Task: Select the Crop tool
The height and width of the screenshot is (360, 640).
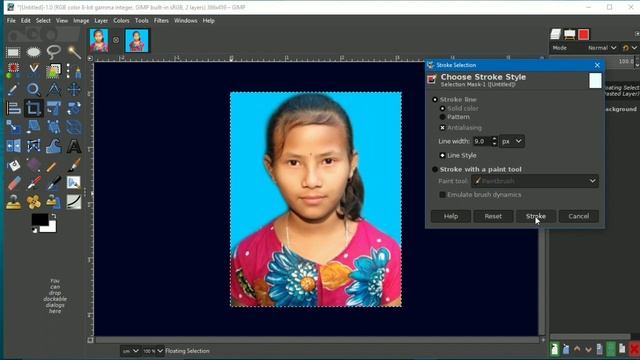Action: tap(33, 108)
